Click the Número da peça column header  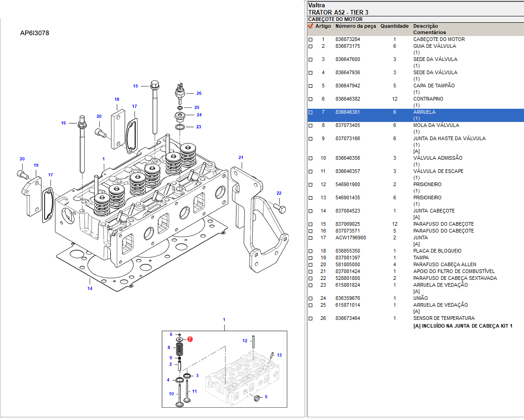click(356, 26)
